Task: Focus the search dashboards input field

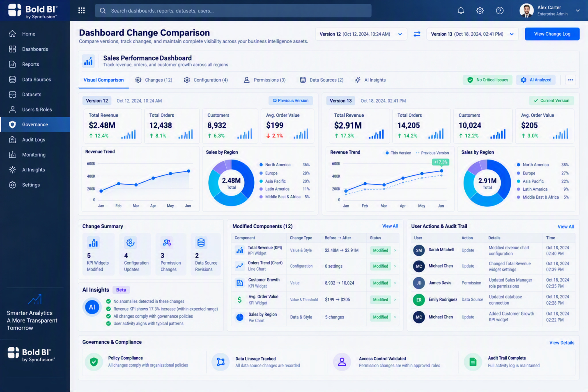Action: pos(233,11)
